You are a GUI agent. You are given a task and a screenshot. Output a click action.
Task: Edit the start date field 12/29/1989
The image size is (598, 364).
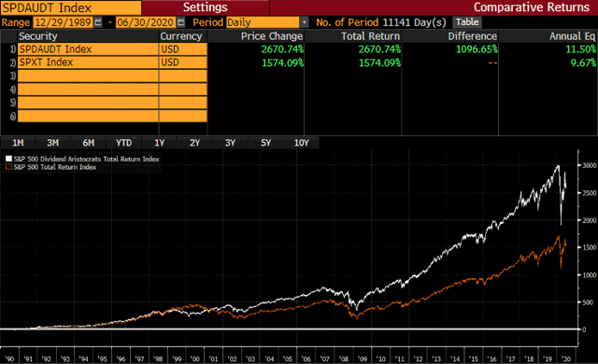(x=63, y=22)
